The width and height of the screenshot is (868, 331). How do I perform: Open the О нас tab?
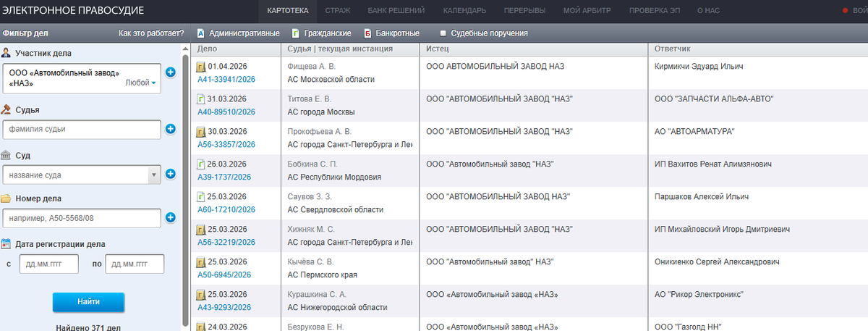click(708, 11)
